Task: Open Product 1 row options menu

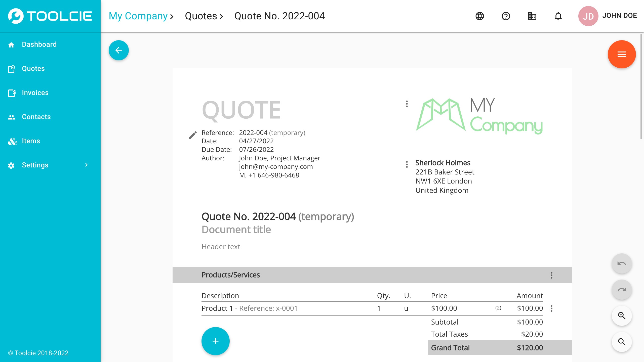Action: 551,308
